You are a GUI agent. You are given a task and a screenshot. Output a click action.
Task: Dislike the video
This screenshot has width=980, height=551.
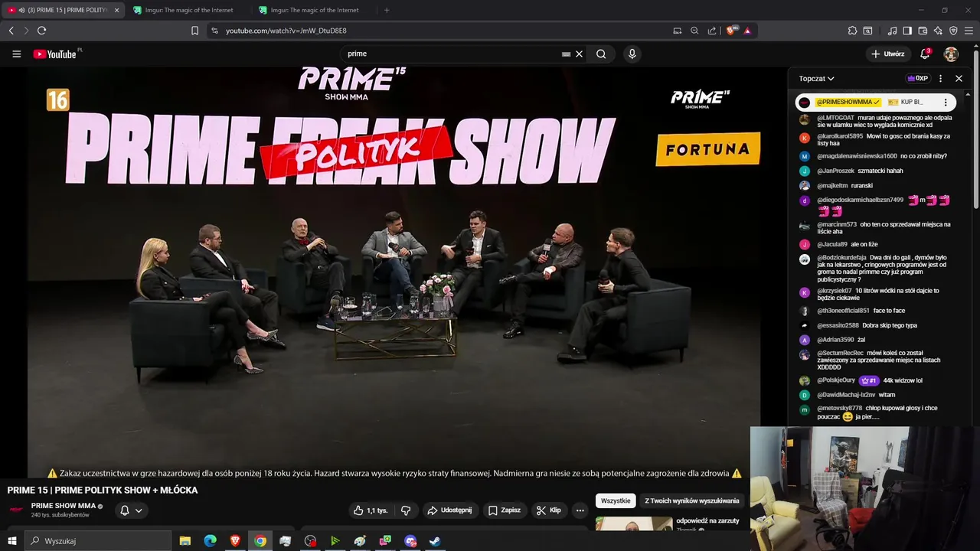[x=406, y=510]
